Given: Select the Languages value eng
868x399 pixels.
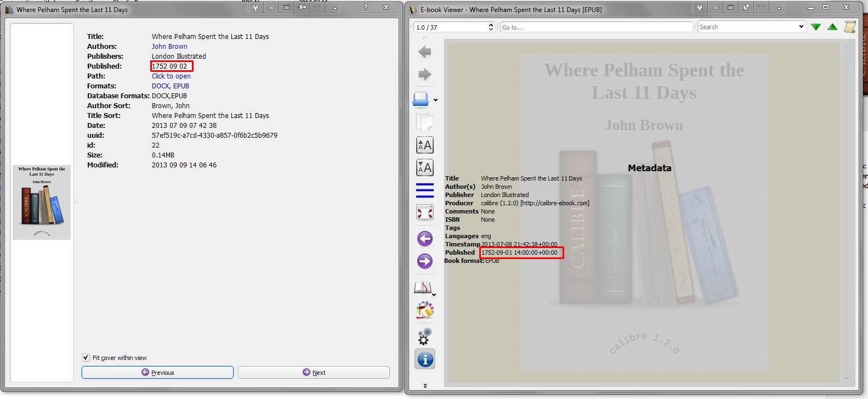Looking at the screenshot, I should pyautogui.click(x=486, y=236).
